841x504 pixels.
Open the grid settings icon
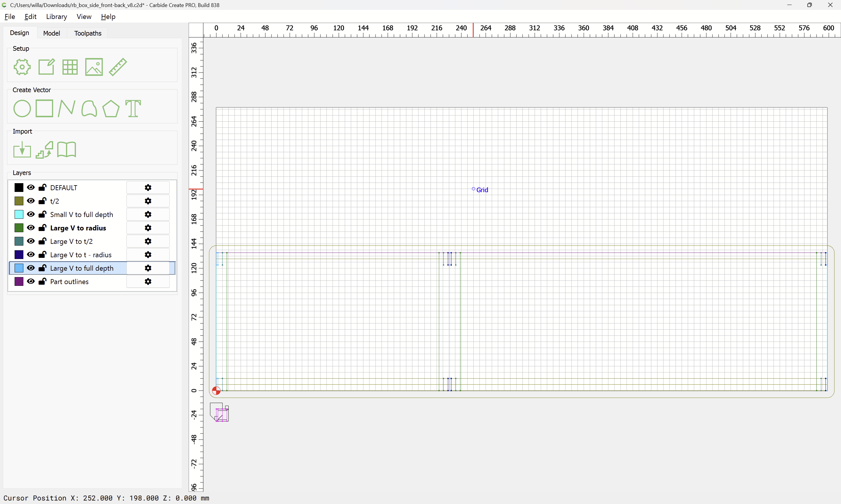(70, 67)
